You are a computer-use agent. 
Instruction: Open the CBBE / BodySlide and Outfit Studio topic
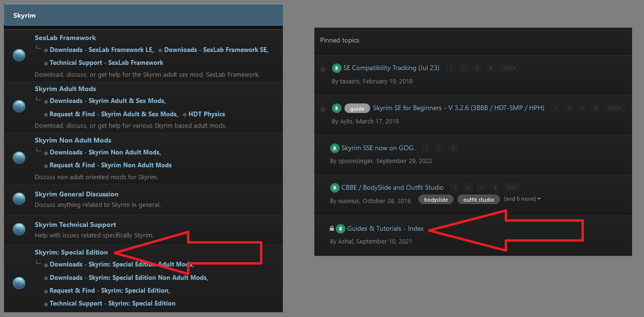click(393, 187)
